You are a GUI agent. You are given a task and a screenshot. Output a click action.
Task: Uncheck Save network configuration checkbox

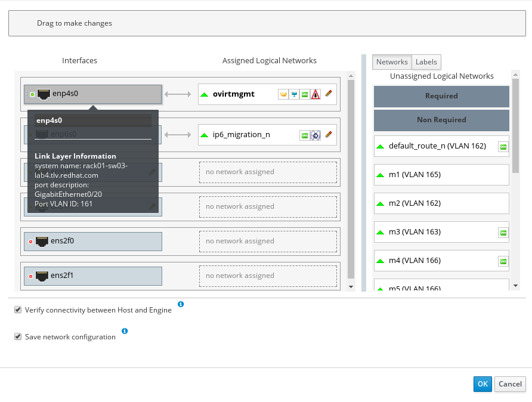click(18, 337)
